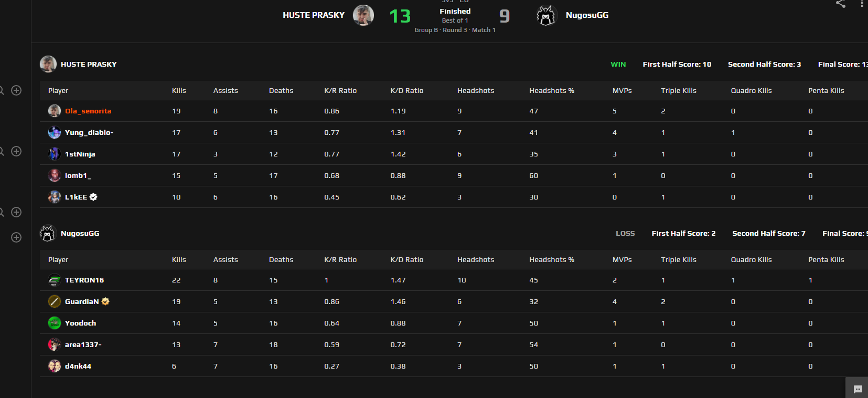Image resolution: width=868 pixels, height=398 pixels.
Task: Open lomb1_ player profile link
Action: (x=78, y=175)
